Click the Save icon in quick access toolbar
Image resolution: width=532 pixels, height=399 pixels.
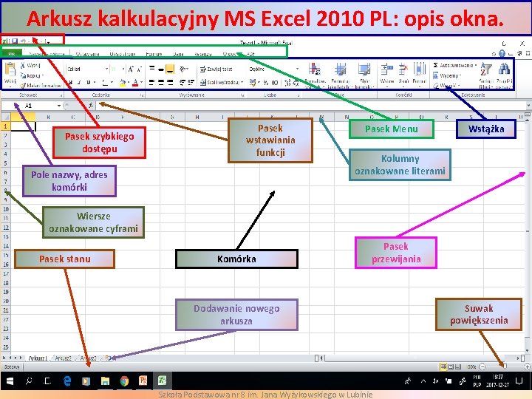[x=15, y=41]
